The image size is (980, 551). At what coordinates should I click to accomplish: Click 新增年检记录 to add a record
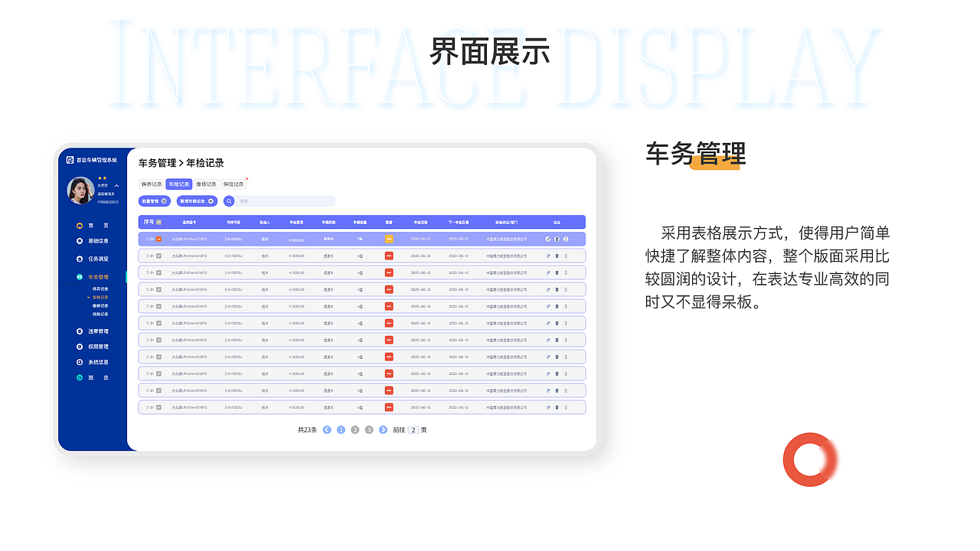pos(195,201)
